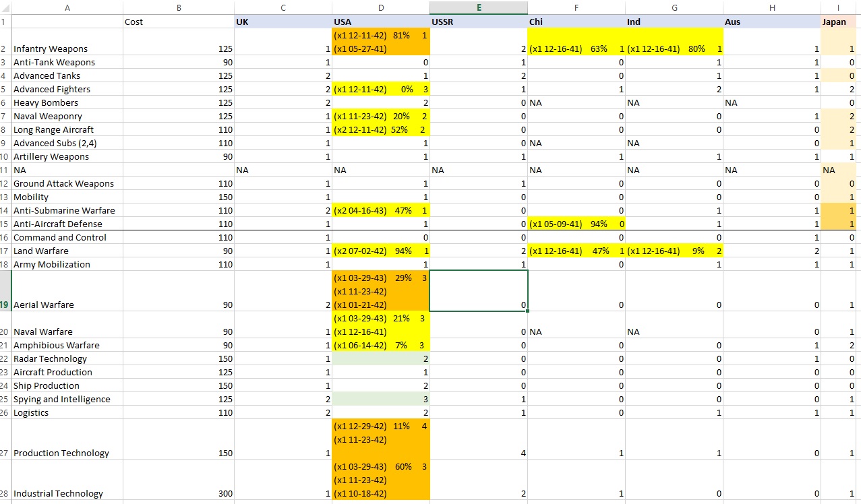
Task: Click the "(x1 12-29-42) 11%" cell
Action: coord(381,439)
